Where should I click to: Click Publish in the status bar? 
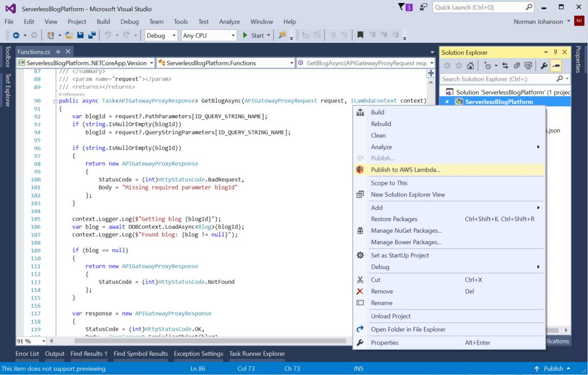pyautogui.click(x=554, y=368)
